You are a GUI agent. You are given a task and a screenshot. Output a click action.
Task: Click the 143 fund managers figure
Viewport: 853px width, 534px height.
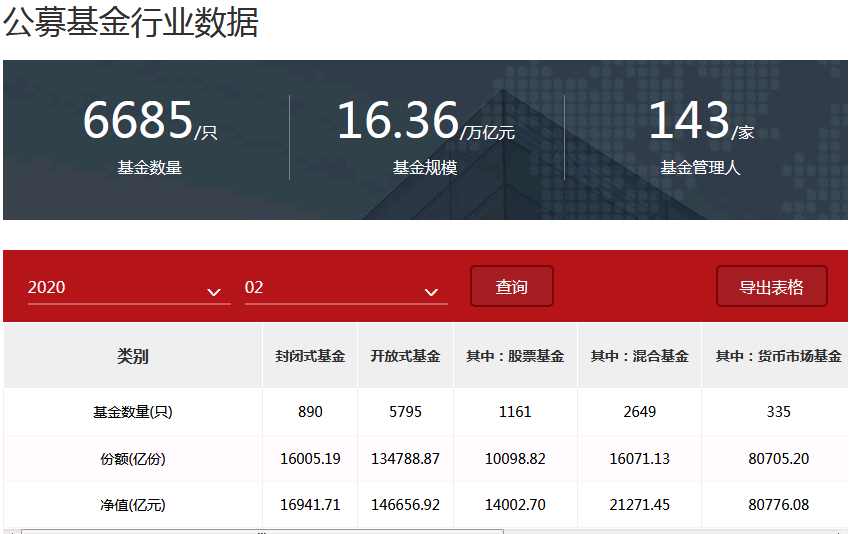click(x=689, y=120)
